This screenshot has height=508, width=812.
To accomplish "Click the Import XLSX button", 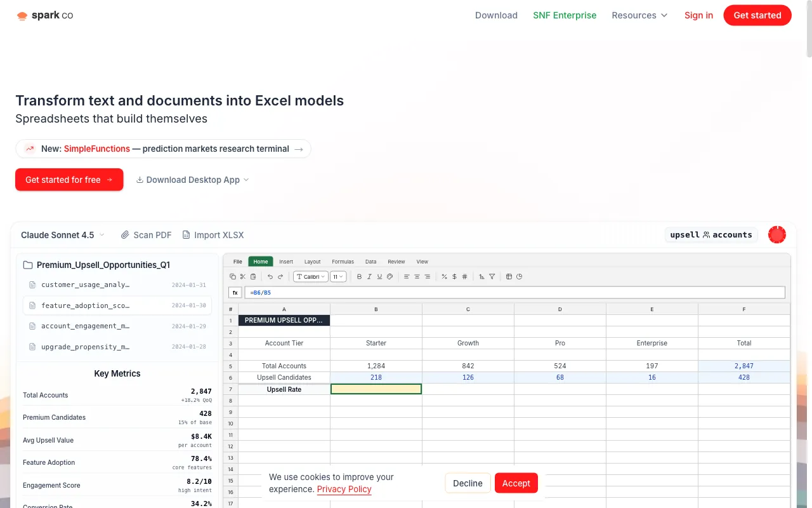I will click(x=213, y=235).
